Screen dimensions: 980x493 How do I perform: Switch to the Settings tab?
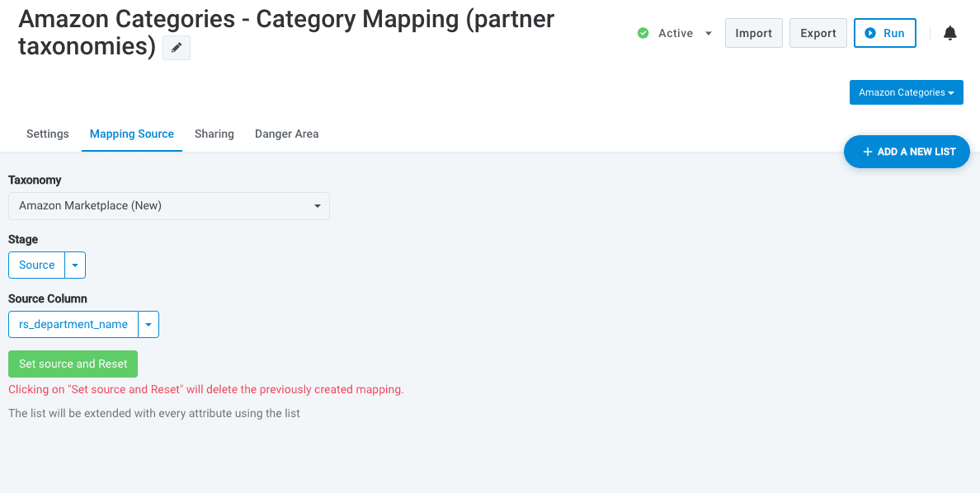[48, 134]
